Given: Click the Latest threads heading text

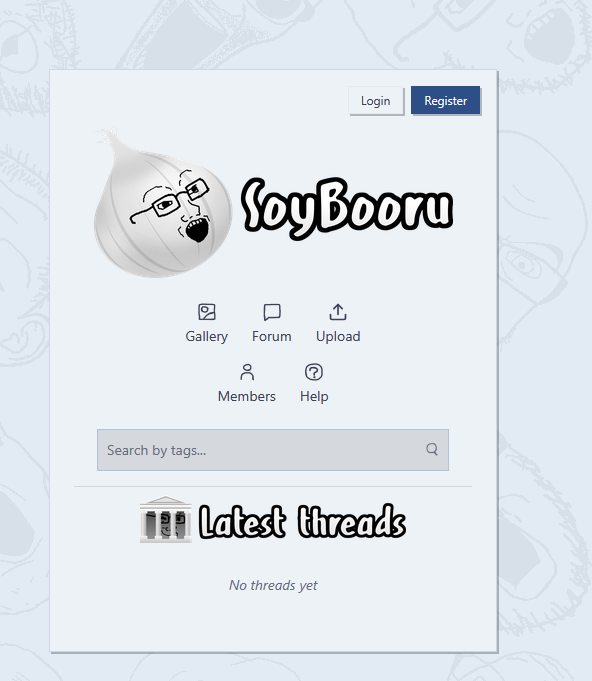Looking at the screenshot, I should (x=302, y=521).
